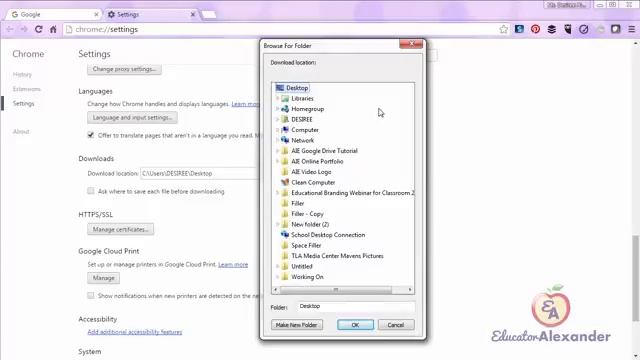Click Manage under Google Cloud Print
Image resolution: width=640 pixels, height=360 pixels.
click(x=103, y=278)
